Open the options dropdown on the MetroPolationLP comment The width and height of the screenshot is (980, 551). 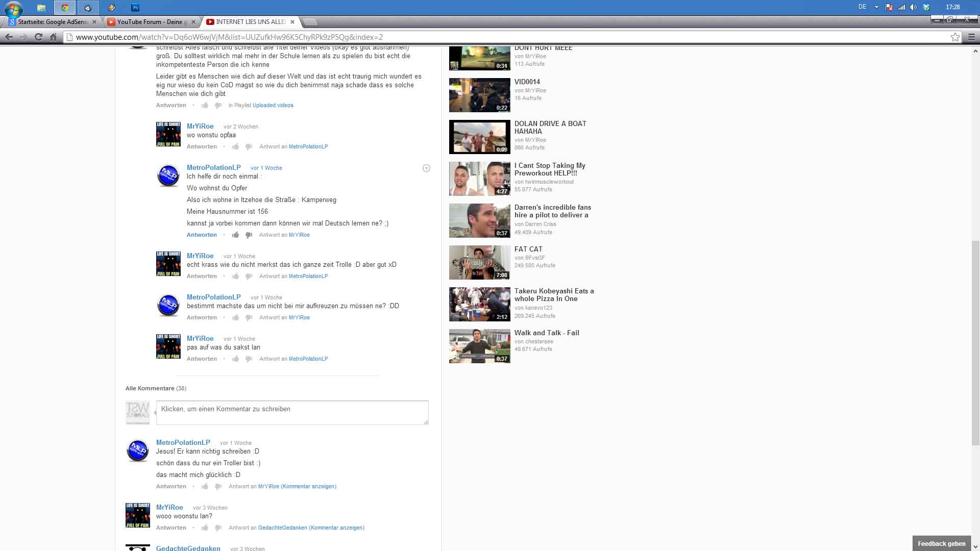coord(426,168)
